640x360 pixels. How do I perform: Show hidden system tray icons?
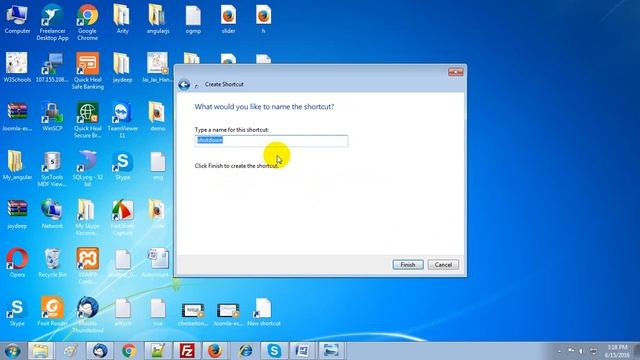pos(559,351)
